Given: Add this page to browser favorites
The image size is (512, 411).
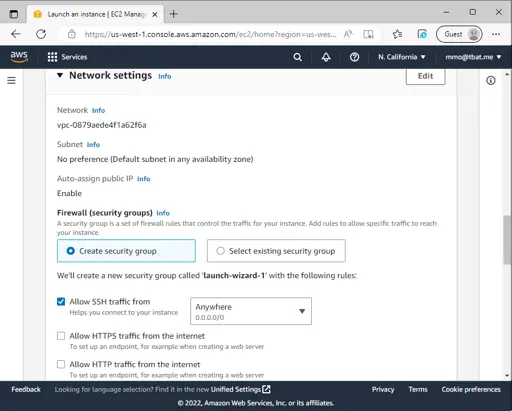Looking at the screenshot, I should (x=397, y=34).
